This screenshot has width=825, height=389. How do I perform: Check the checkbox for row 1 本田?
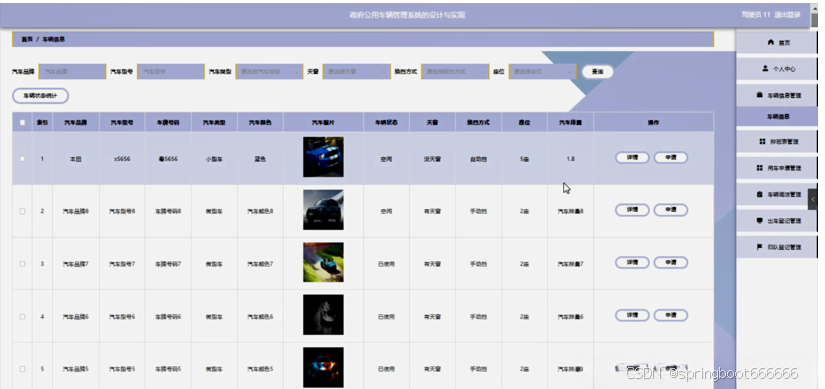pos(22,159)
